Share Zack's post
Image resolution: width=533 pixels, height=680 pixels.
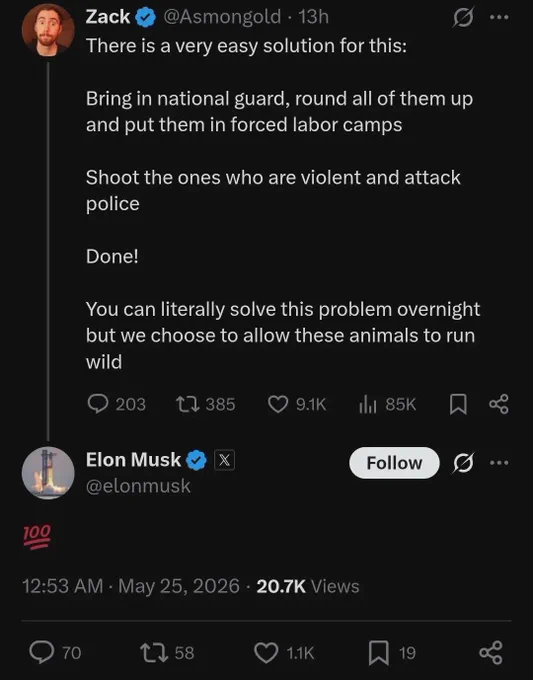[x=499, y=404]
